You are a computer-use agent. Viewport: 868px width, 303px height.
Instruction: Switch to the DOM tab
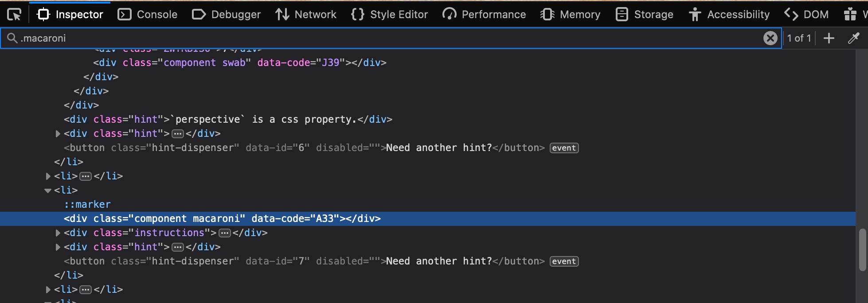tap(806, 15)
